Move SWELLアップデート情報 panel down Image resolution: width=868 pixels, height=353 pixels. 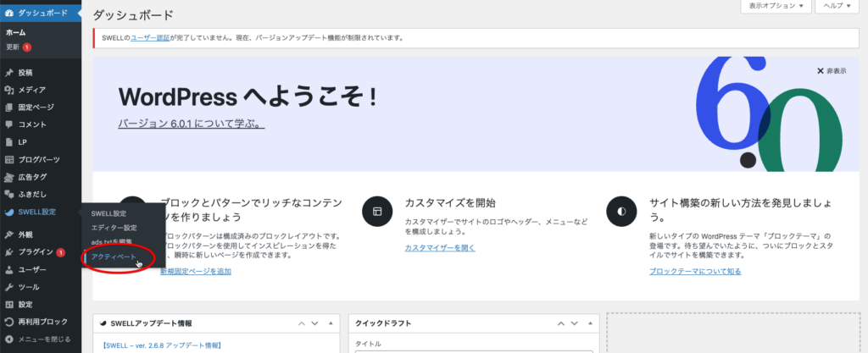(314, 323)
